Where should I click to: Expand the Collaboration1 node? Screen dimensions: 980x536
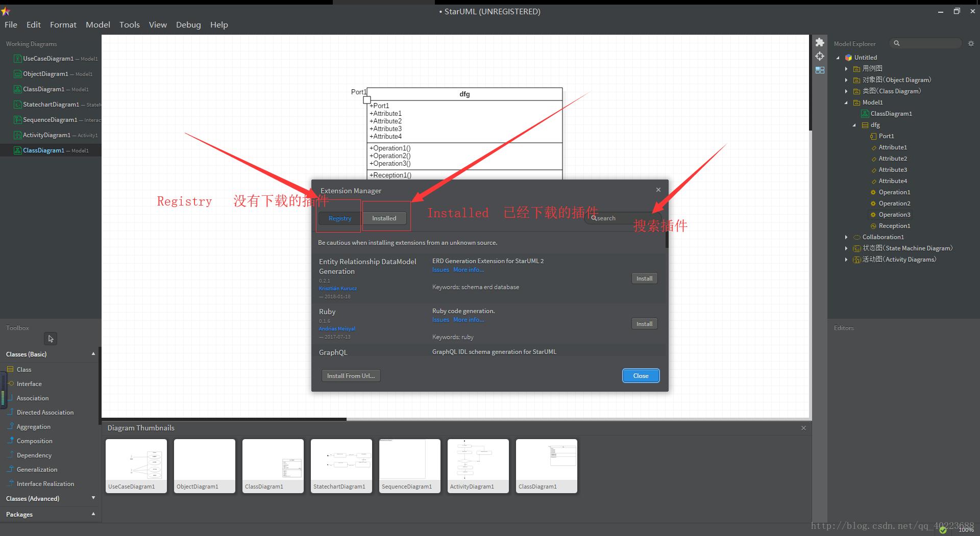click(x=846, y=237)
